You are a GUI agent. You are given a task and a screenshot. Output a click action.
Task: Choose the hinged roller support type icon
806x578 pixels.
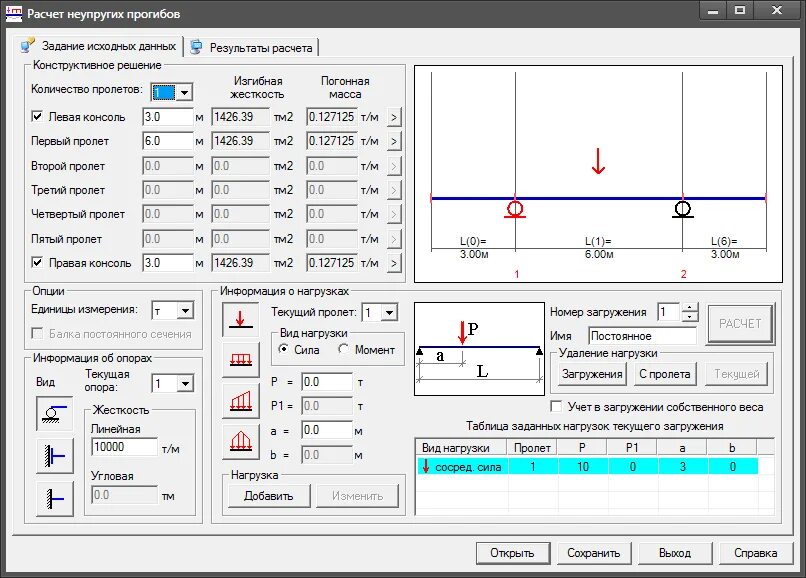[54, 413]
